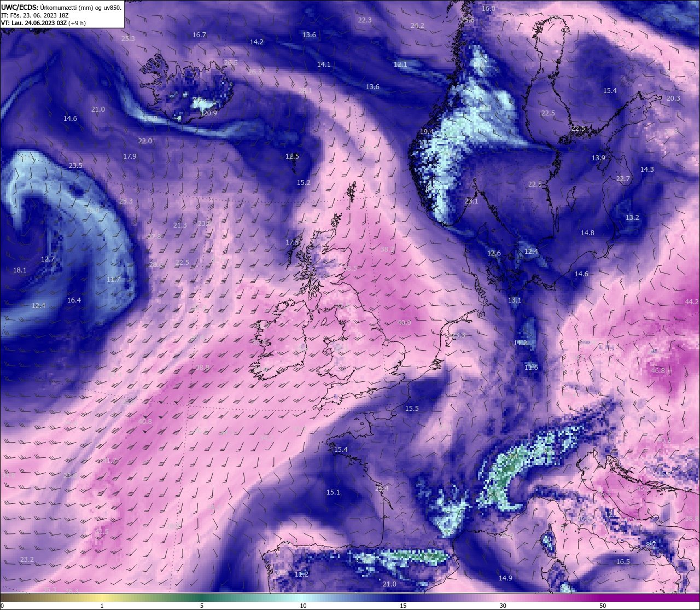Click the 15.5 value on the map
Screen dimensions: 700x610
click(412, 409)
